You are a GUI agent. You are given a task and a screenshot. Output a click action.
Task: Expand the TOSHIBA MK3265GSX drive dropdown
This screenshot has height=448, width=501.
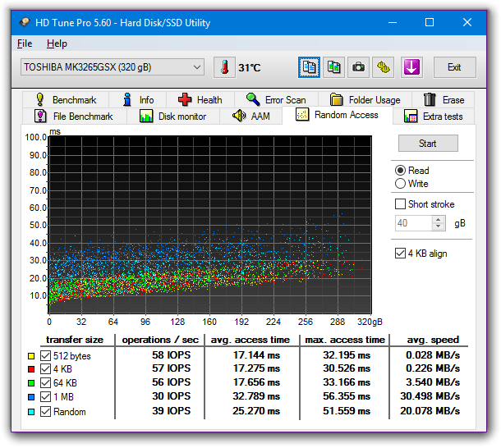pos(196,67)
